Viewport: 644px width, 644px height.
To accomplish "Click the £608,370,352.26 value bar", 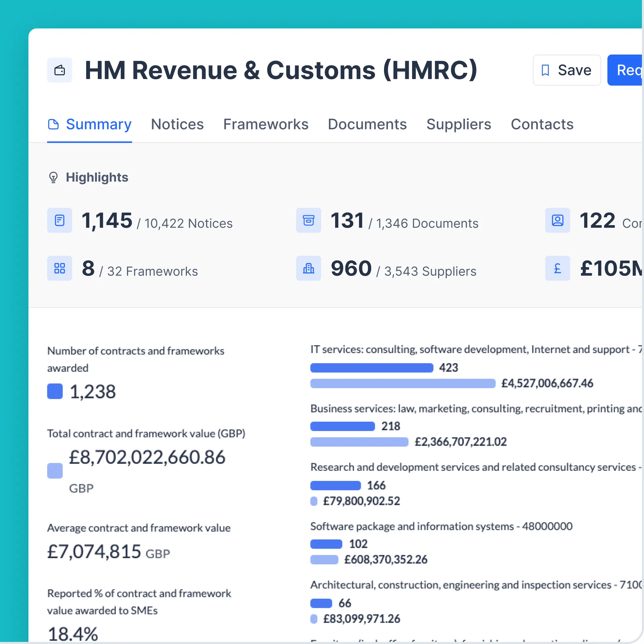I will pos(324,560).
